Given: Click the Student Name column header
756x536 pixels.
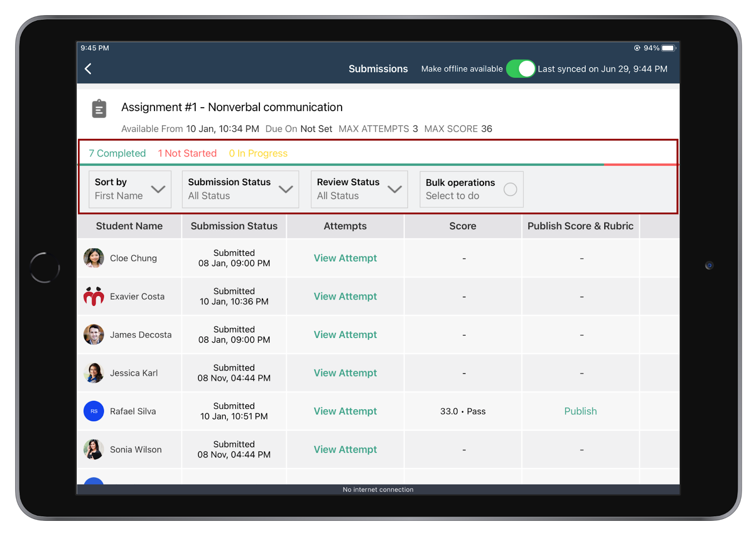Looking at the screenshot, I should [129, 226].
